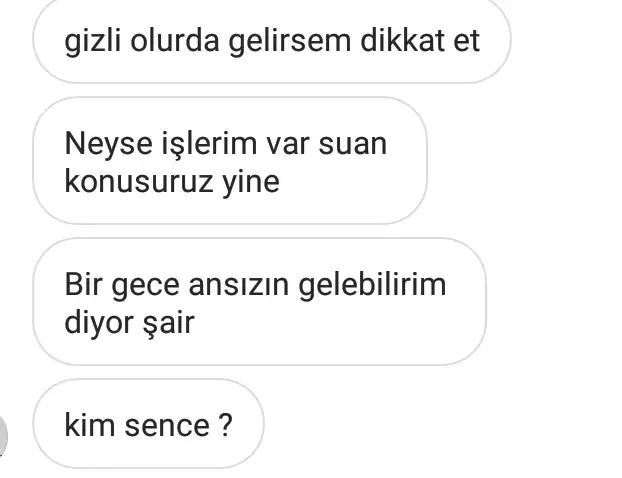Click the word 'yine' in the second message
This screenshot has width=622, height=478.
tap(251, 183)
